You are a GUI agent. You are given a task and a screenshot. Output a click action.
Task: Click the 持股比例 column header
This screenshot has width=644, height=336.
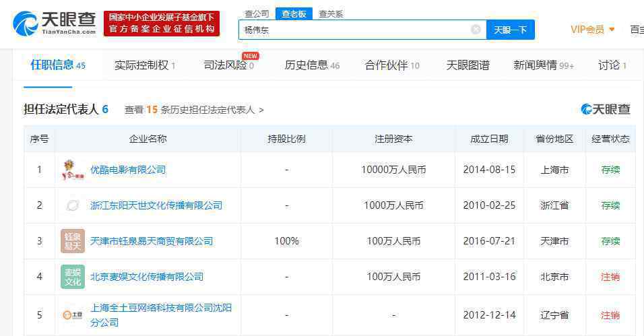[287, 139]
